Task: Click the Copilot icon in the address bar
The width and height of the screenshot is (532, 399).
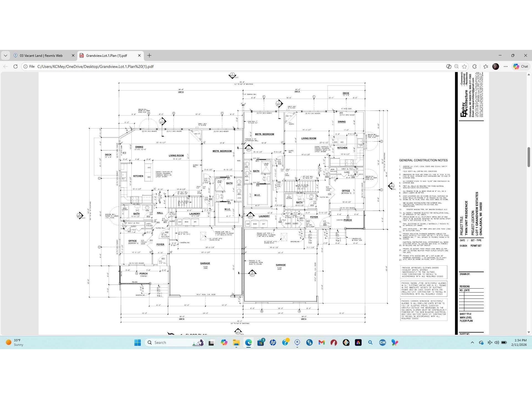Action: [449, 66]
